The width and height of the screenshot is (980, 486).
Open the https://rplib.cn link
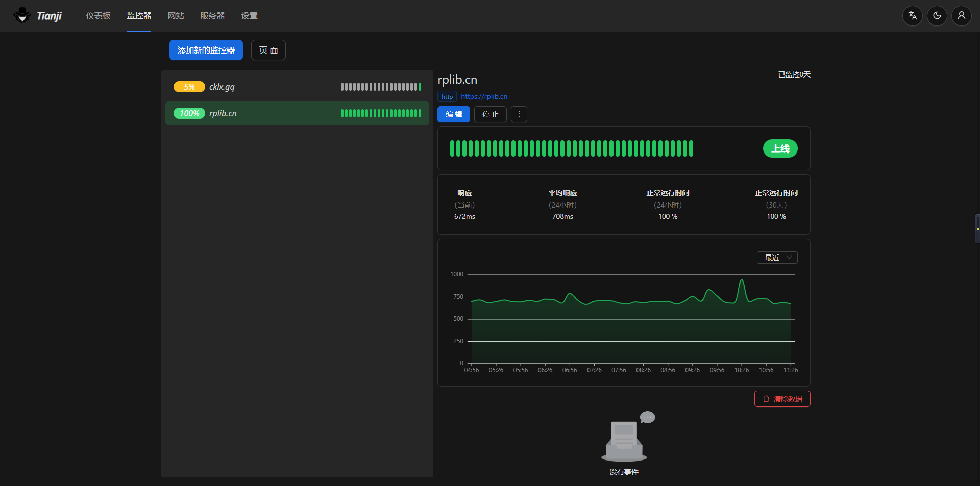[x=484, y=96]
